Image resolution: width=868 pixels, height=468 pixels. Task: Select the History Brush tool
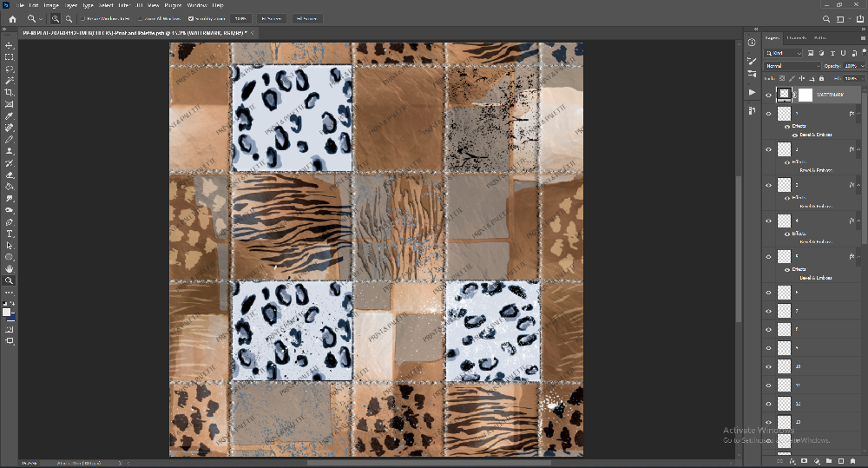[9, 163]
